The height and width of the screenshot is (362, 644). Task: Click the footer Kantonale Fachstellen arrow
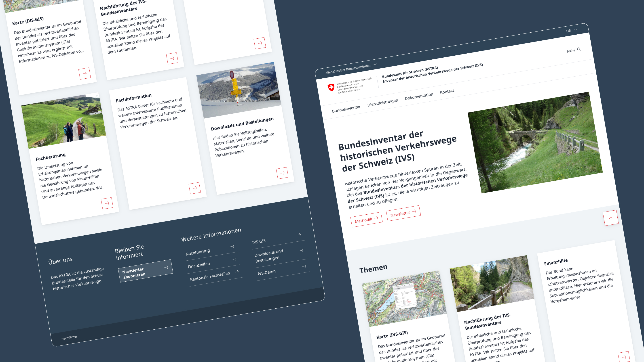click(237, 272)
